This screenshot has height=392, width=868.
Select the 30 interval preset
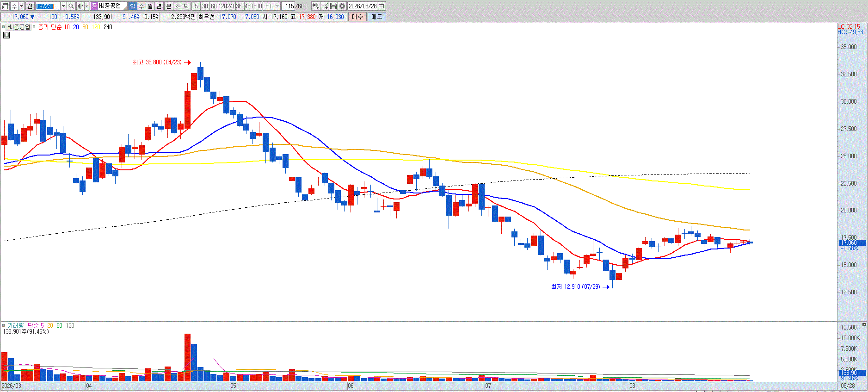[x=205, y=6]
